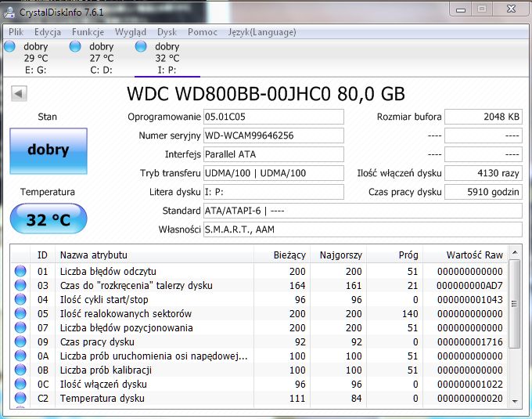
Task: Click the status icon for attribute 0B
Action: coord(20,370)
